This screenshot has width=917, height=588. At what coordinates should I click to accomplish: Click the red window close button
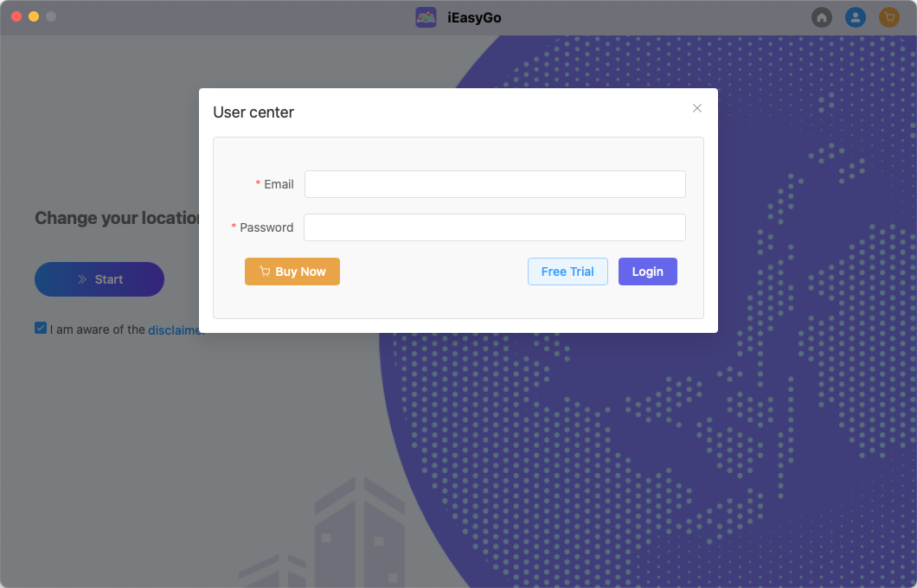tap(16, 16)
